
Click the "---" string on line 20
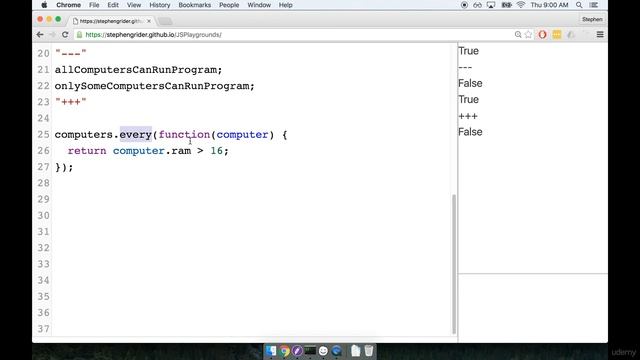click(x=71, y=53)
